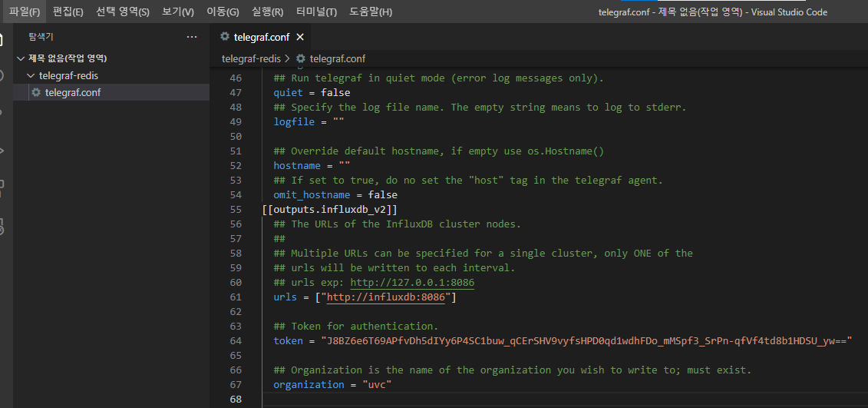Click gear icon of telegraf.conf in explorer
The height and width of the screenshot is (408, 868).
click(36, 93)
